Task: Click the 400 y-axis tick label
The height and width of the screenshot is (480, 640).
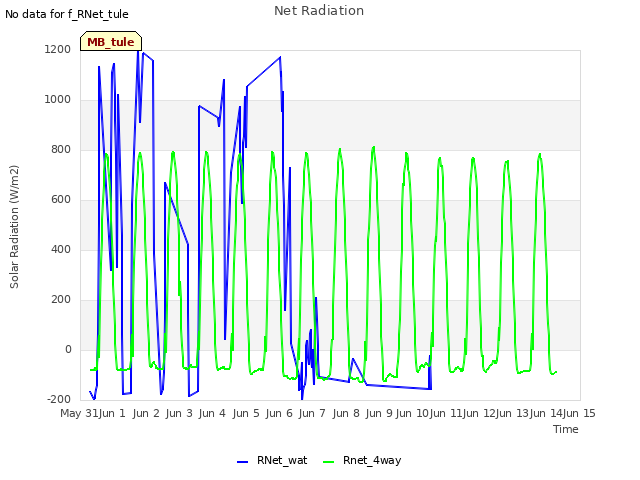Action: coord(61,249)
